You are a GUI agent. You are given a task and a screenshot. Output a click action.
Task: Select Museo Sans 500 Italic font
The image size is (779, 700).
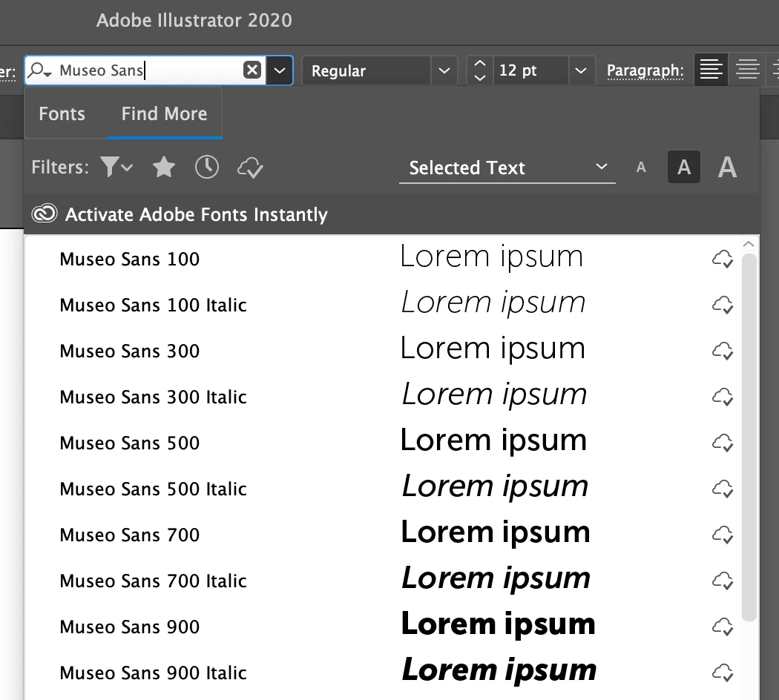(153, 489)
